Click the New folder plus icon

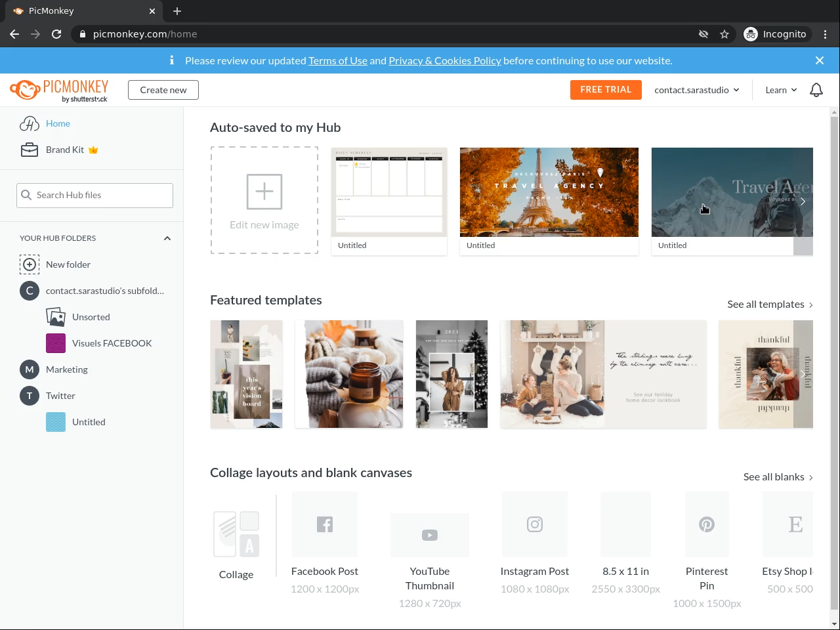(30, 264)
